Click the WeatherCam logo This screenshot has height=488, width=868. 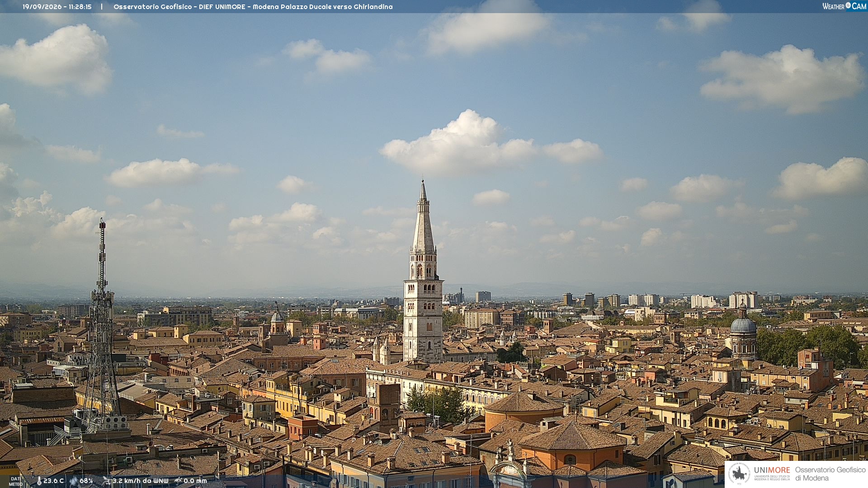click(844, 6)
